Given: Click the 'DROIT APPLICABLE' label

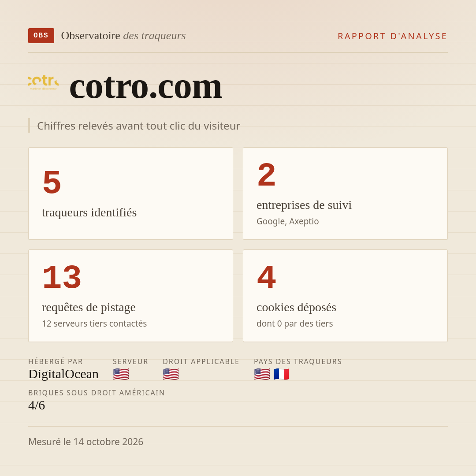Looking at the screenshot, I should coord(201,361).
